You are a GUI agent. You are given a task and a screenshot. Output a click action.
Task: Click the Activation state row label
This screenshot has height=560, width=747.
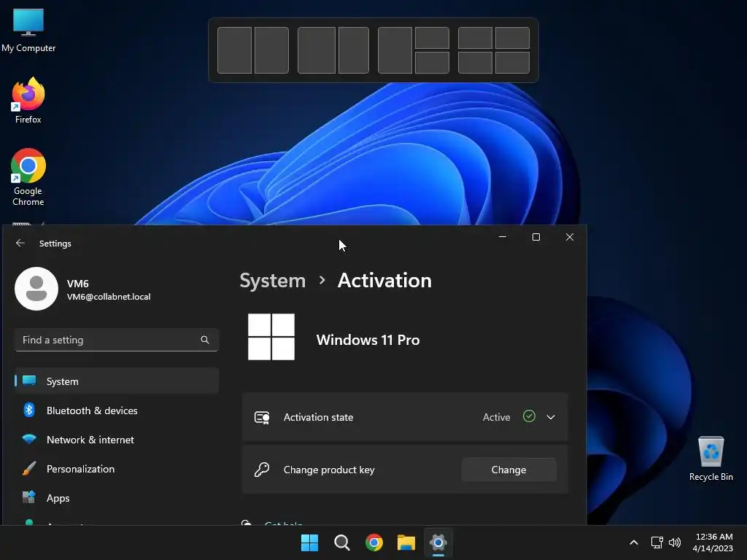318,417
